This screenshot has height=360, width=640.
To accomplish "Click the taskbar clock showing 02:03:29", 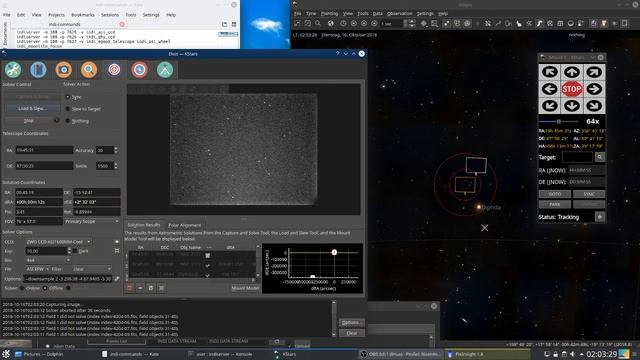I will [x=602, y=354].
